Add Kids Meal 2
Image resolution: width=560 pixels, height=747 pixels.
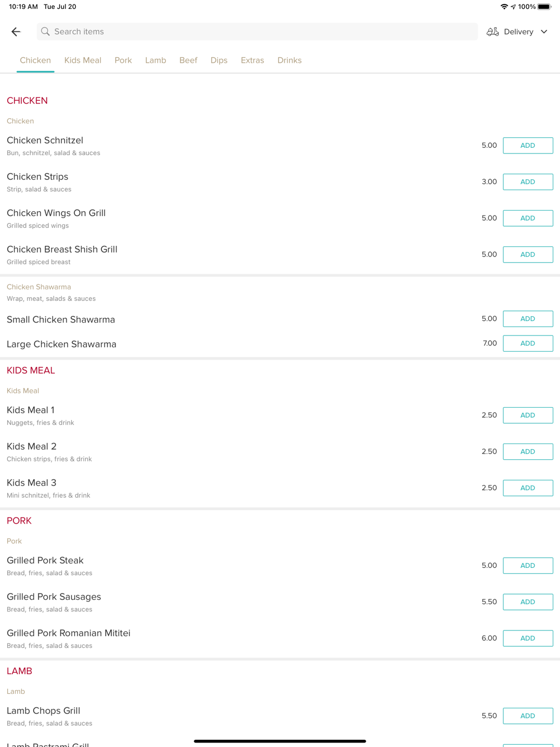tap(528, 451)
